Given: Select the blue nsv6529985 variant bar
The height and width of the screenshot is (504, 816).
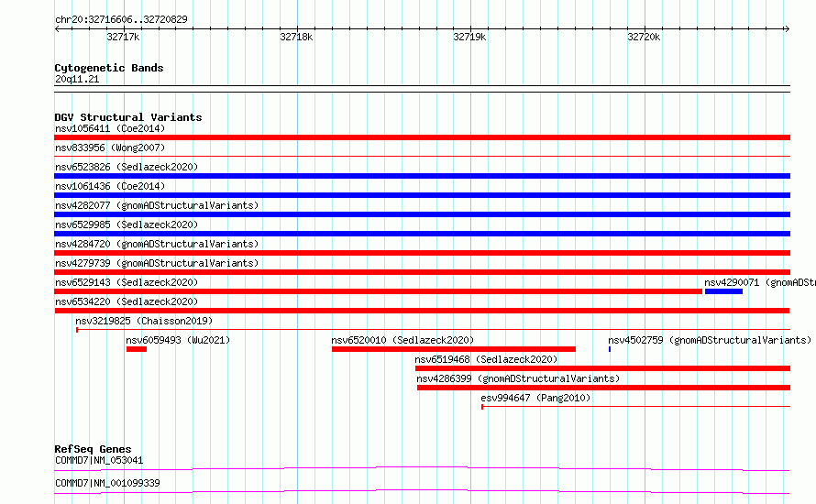Looking at the screenshot, I should click(422, 234).
